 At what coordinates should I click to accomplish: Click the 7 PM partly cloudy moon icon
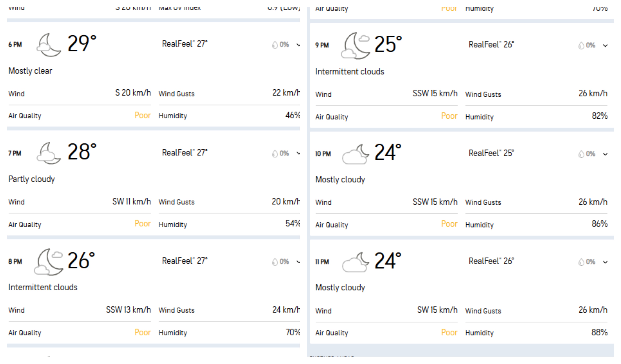click(49, 153)
